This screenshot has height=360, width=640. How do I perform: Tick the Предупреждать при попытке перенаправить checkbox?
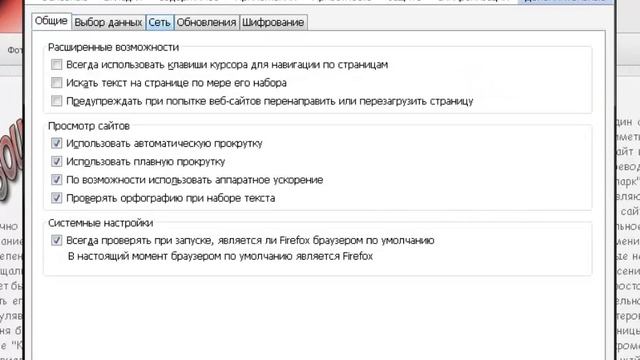[56, 101]
